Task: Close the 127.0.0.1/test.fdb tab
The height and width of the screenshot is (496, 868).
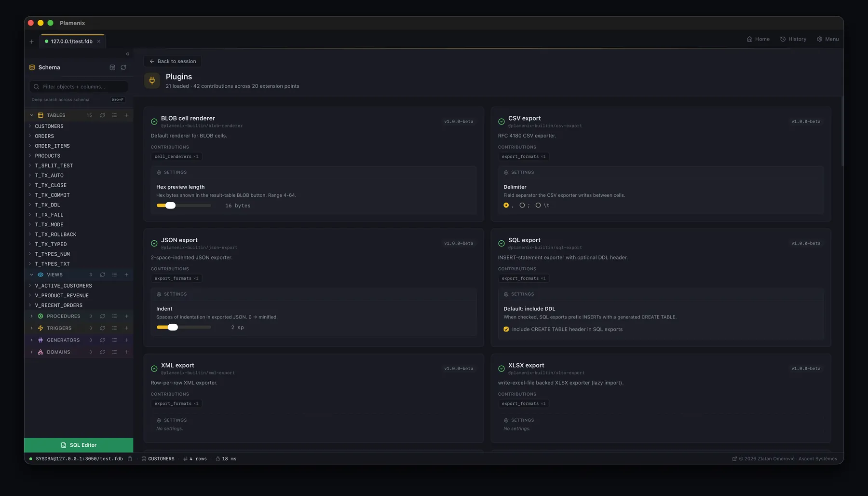Action: click(99, 41)
